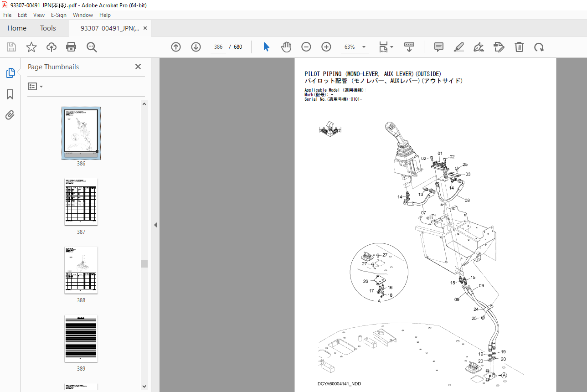The image size is (587, 392).
Task: Click the Save file icon
Action: click(11, 47)
